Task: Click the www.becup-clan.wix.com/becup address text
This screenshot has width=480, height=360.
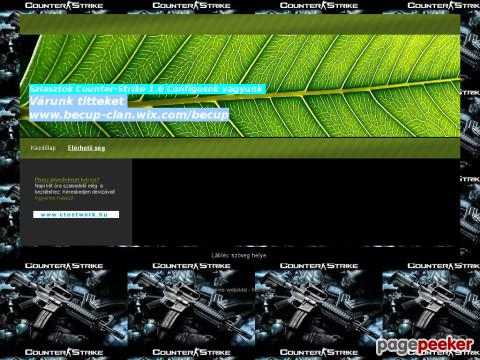Action: pos(129,115)
